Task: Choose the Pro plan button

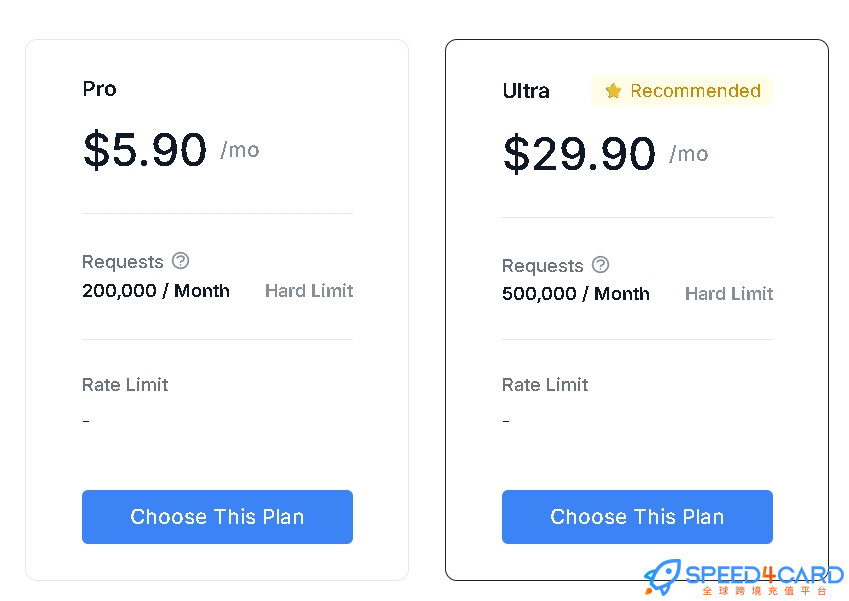Action: click(x=217, y=517)
